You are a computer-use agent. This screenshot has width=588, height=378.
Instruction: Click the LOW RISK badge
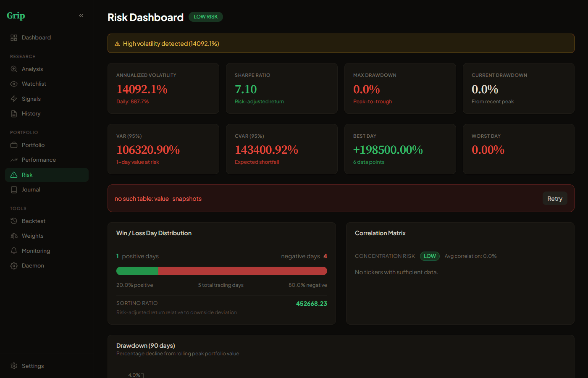click(x=205, y=17)
